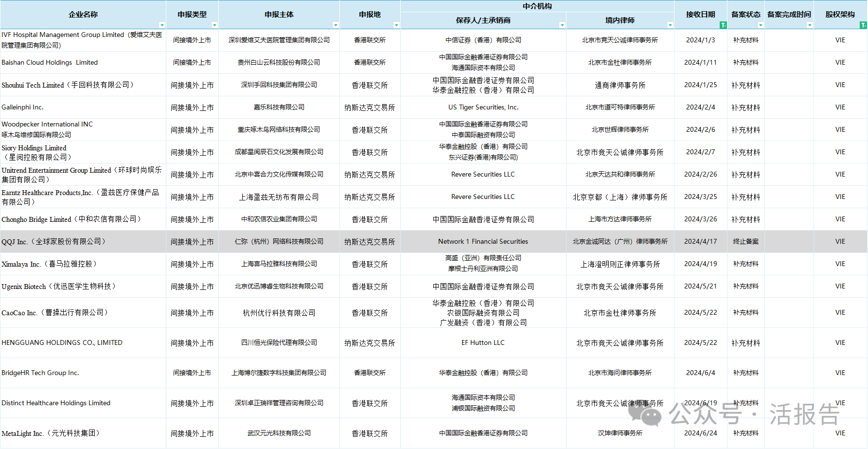Select the MetaLight Inc. cell
Screen dimensions: 868x449
[x=83, y=433]
